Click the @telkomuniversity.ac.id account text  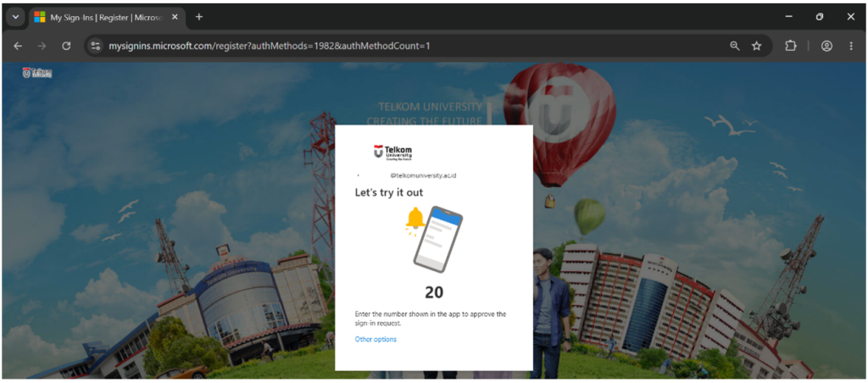coord(424,175)
